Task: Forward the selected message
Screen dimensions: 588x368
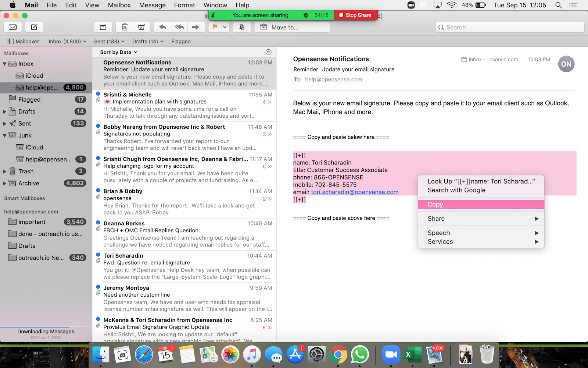Action: coord(196,27)
